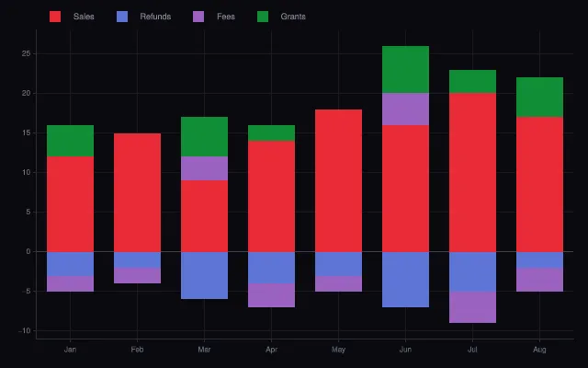Select the purple Fees segment for Feb
Image resolution: width=588 pixels, height=368 pixels.
[137, 276]
